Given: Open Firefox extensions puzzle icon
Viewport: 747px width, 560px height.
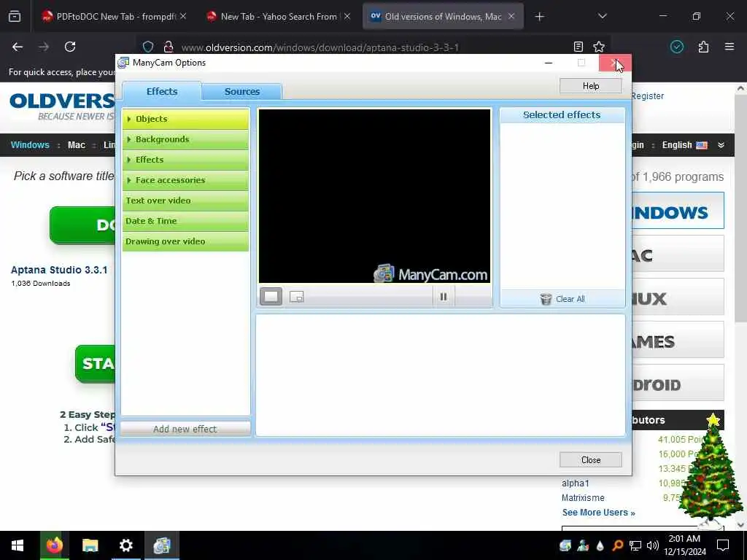Looking at the screenshot, I should 703,47.
